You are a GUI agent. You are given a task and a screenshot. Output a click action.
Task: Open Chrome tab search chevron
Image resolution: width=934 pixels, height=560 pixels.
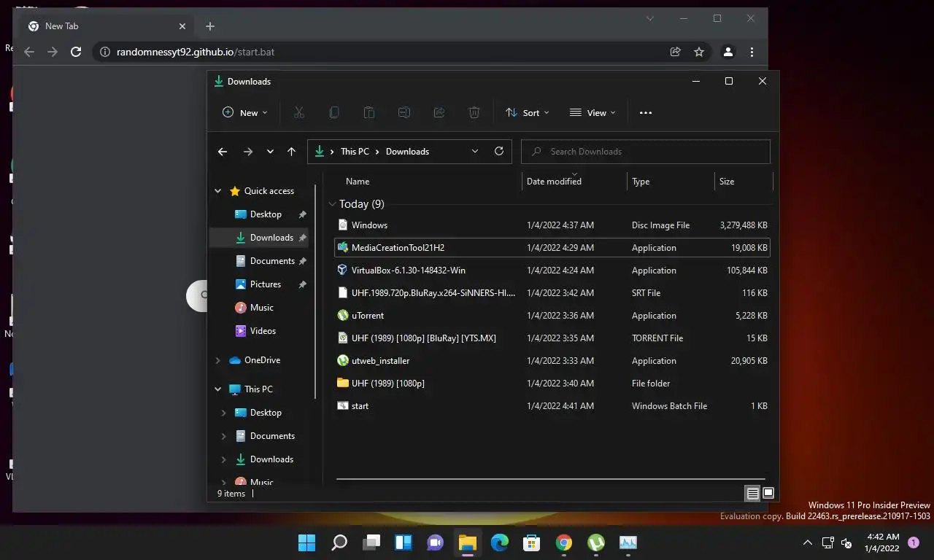point(650,19)
